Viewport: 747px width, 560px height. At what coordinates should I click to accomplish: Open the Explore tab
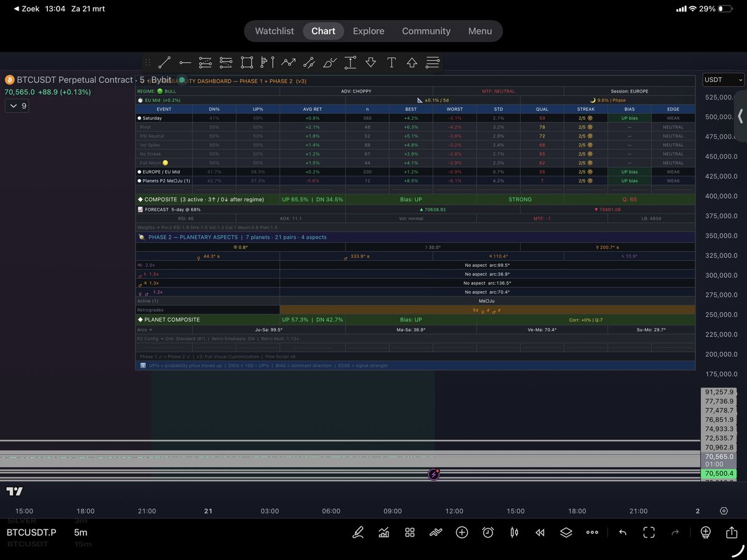click(369, 31)
